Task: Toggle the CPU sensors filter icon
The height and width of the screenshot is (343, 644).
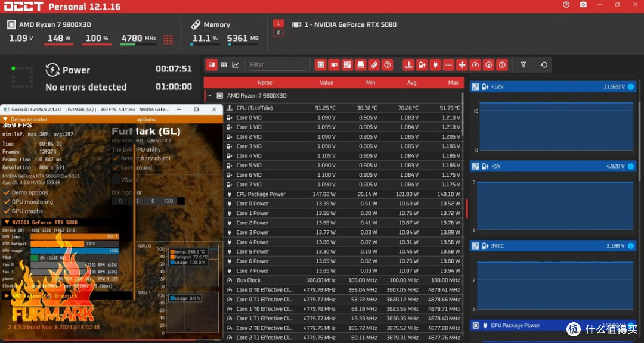Action: [x=321, y=65]
